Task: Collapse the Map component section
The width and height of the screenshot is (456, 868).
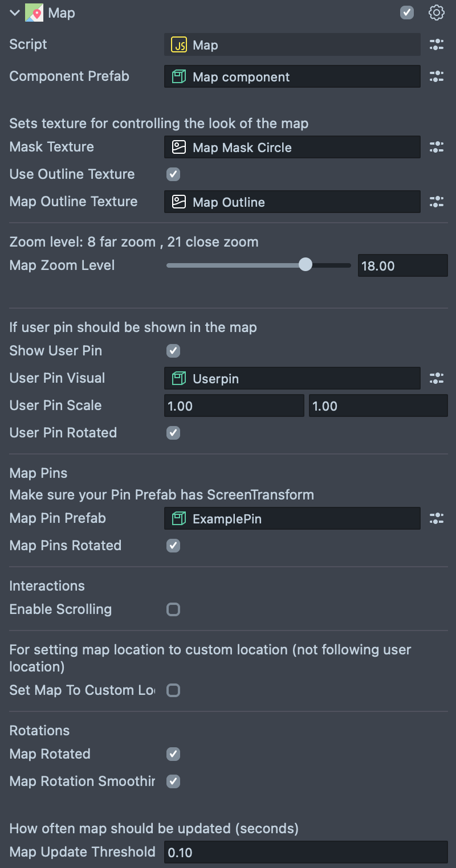Action: point(15,13)
